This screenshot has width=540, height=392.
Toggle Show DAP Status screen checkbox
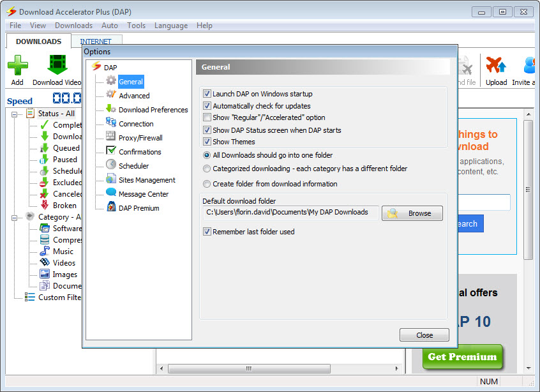[207, 130]
